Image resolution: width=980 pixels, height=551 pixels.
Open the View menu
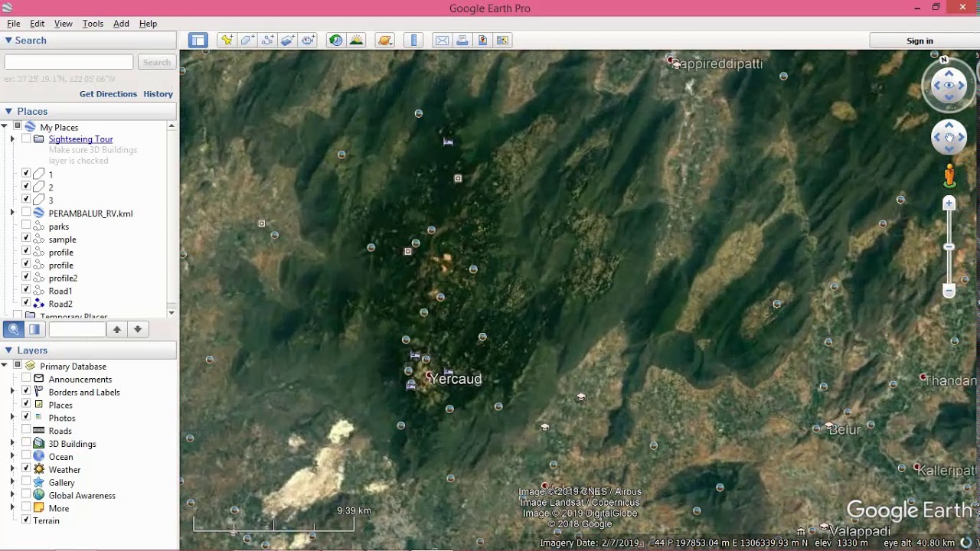pos(63,24)
